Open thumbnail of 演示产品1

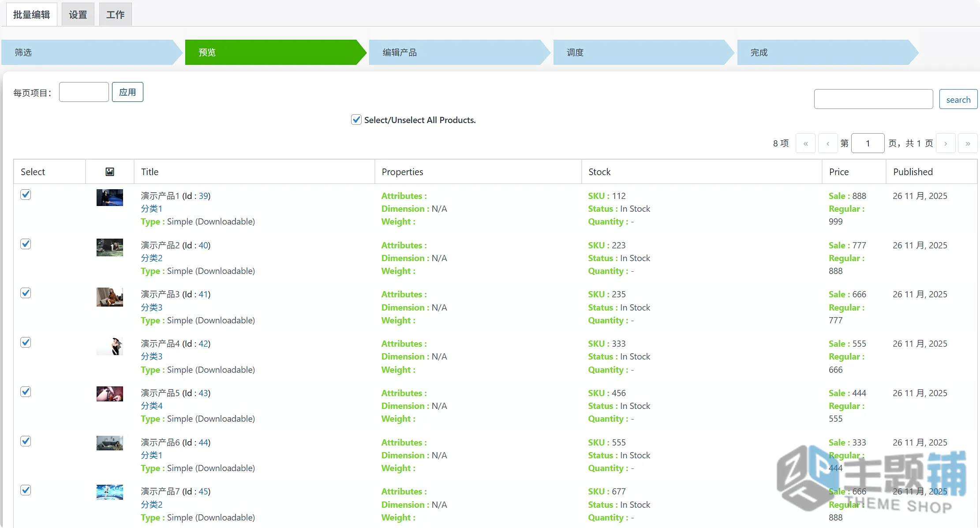pyautogui.click(x=110, y=198)
